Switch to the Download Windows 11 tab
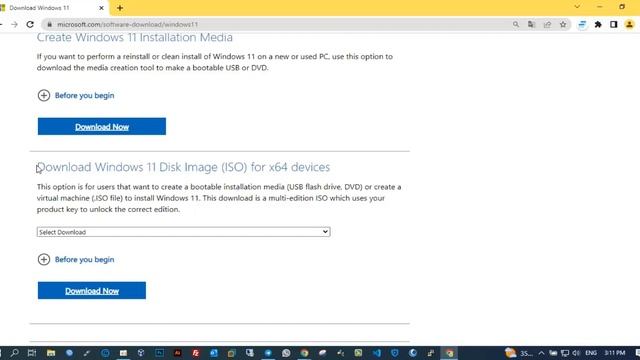The height and width of the screenshot is (360, 640). click(x=53, y=8)
